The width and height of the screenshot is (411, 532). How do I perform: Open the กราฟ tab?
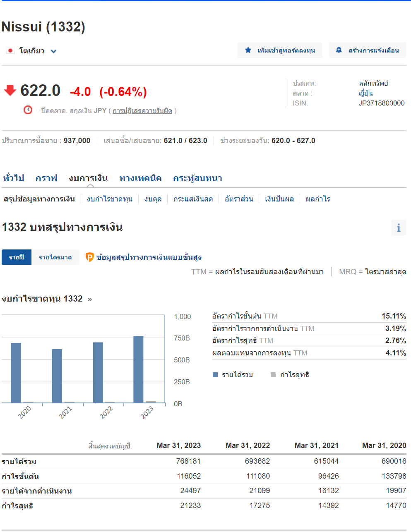[x=46, y=178]
